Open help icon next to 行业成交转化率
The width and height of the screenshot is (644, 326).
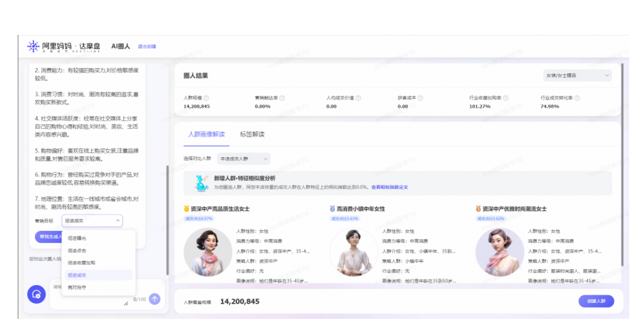(577, 98)
